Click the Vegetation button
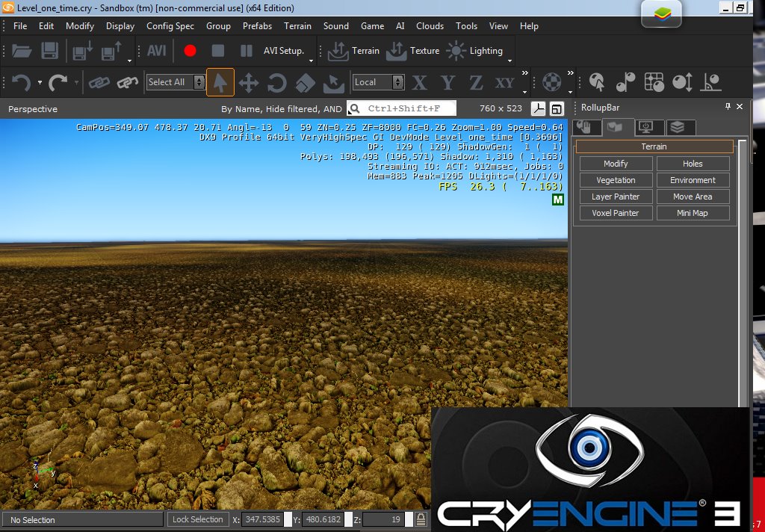This screenshot has width=765, height=532. click(x=616, y=180)
